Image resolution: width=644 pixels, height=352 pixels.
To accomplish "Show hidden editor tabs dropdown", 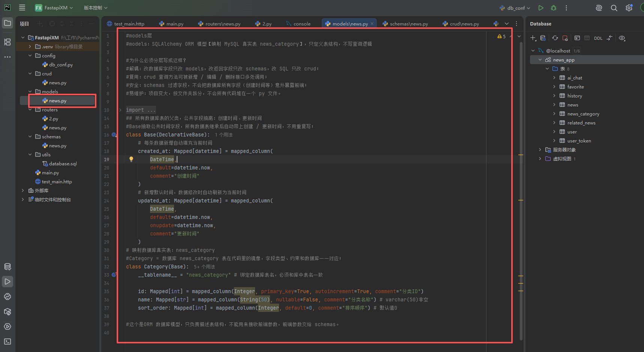I will (507, 23).
